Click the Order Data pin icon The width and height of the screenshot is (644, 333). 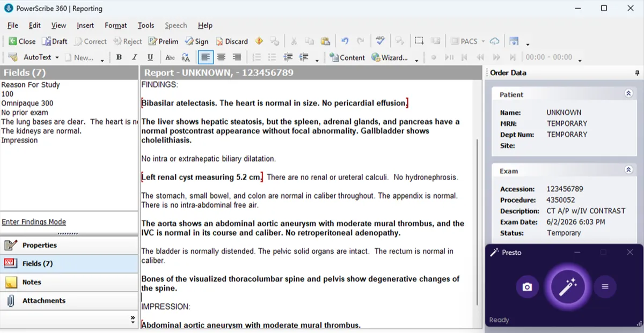[637, 73]
